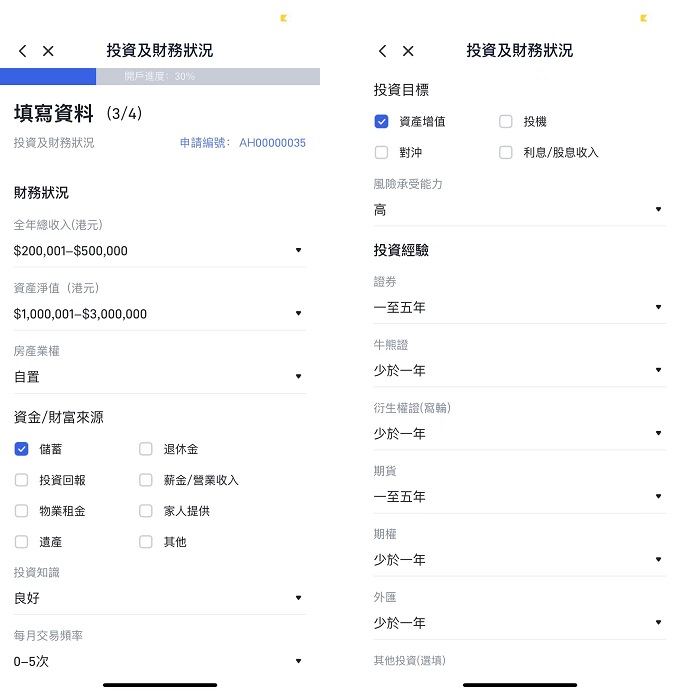Open the 全年總收入 dropdown

pyautogui.click(x=160, y=251)
